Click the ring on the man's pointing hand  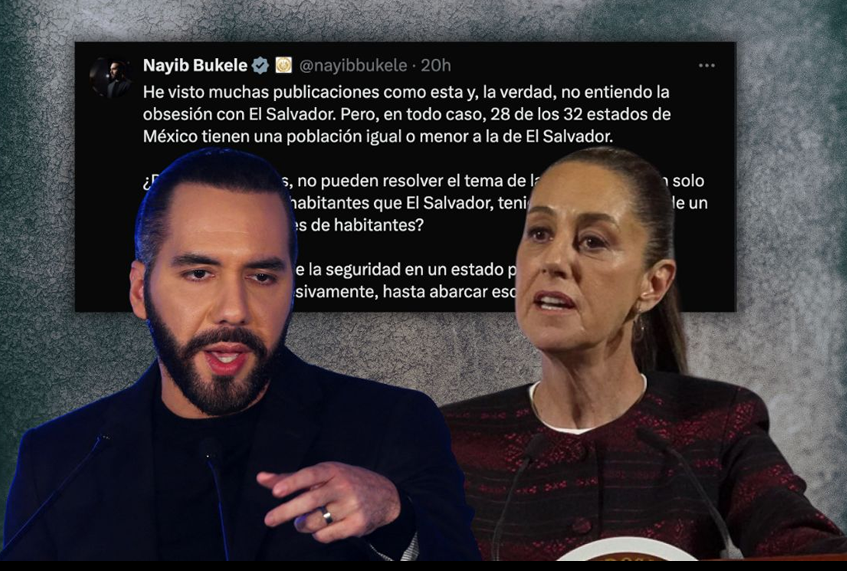pyautogui.click(x=327, y=515)
